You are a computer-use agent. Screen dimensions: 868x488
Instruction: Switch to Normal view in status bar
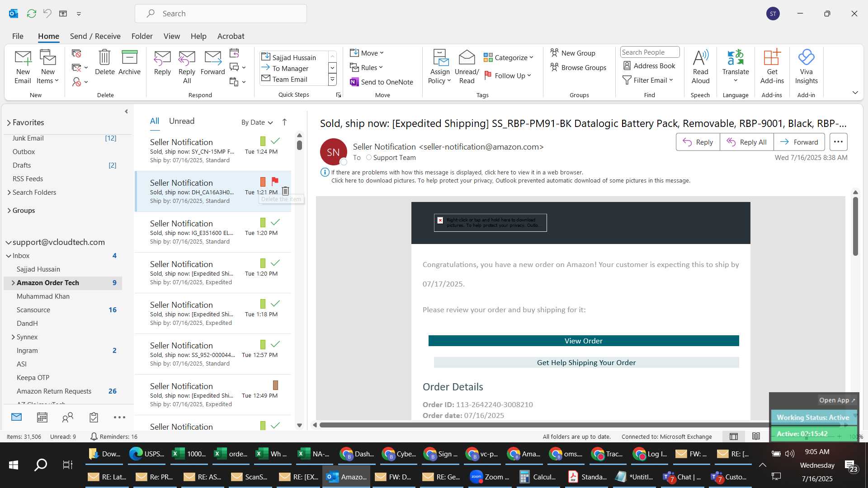(734, 436)
